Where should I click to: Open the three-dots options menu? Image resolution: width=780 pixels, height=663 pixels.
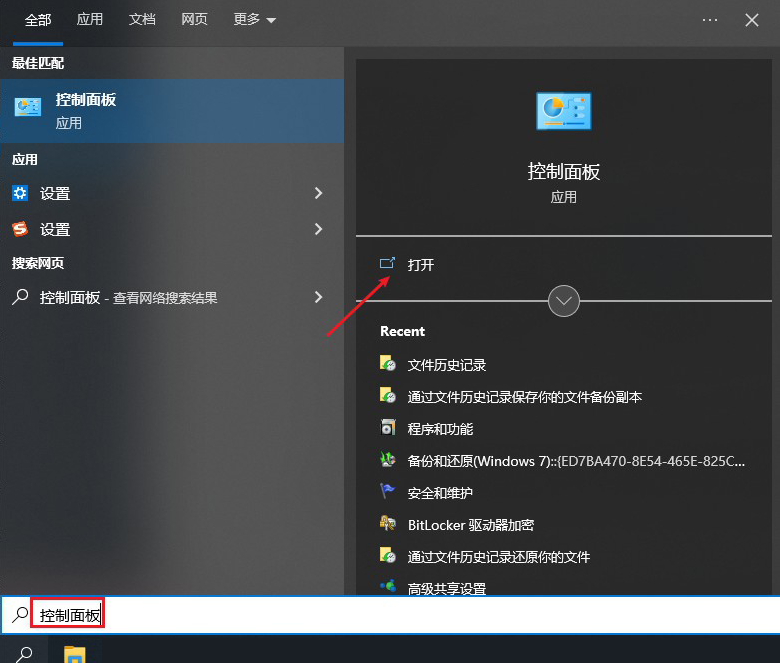(x=710, y=20)
